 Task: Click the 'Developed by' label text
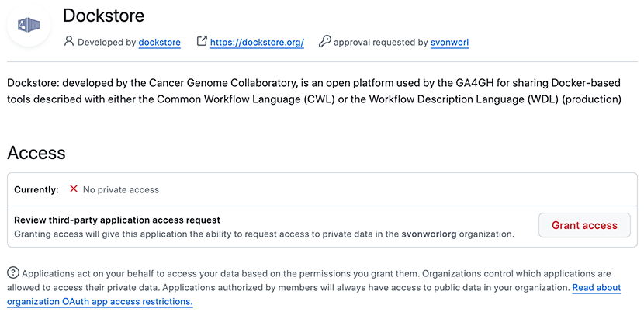pos(107,43)
